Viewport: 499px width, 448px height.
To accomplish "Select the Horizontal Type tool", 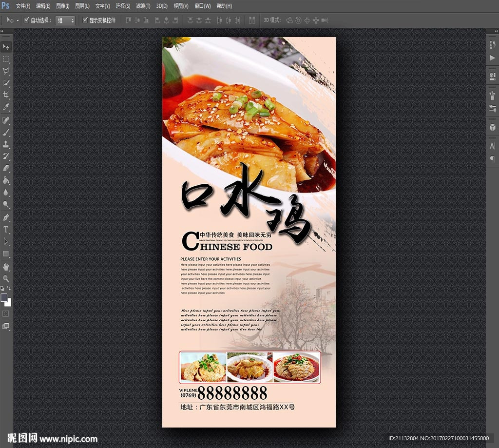I will pyautogui.click(x=6, y=229).
